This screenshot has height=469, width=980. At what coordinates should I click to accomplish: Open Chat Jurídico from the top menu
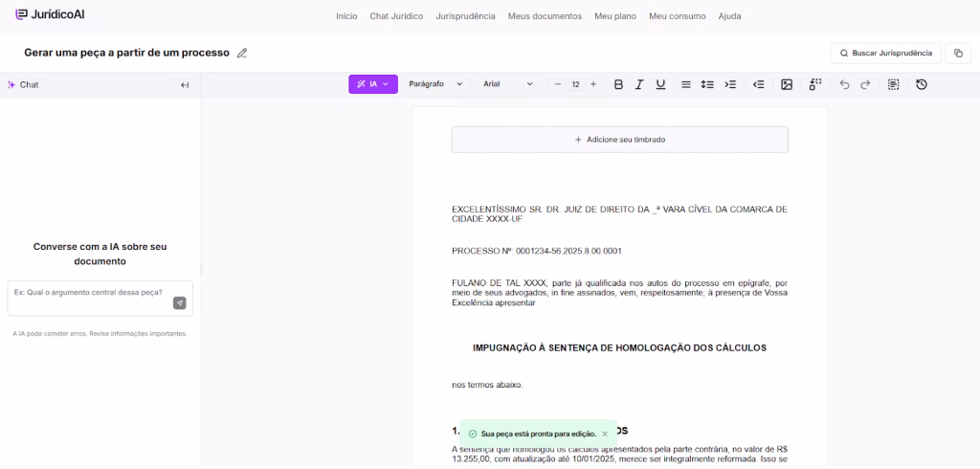click(396, 16)
